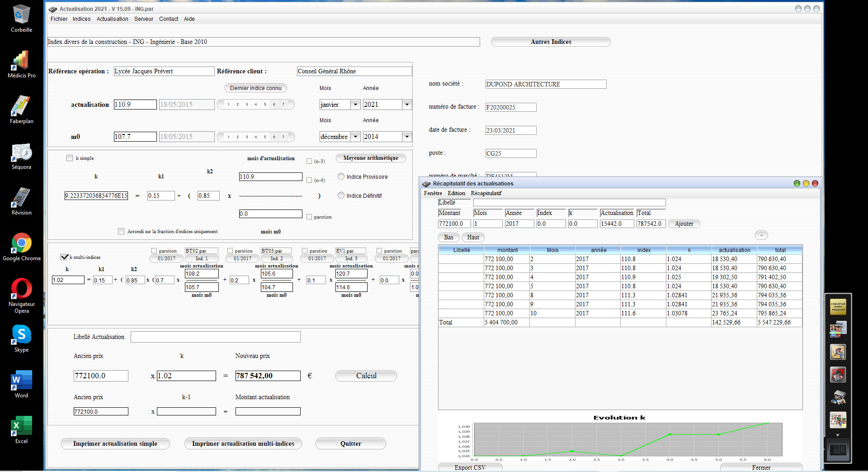Enable the k simple checkbox
868x472 pixels.
70,158
